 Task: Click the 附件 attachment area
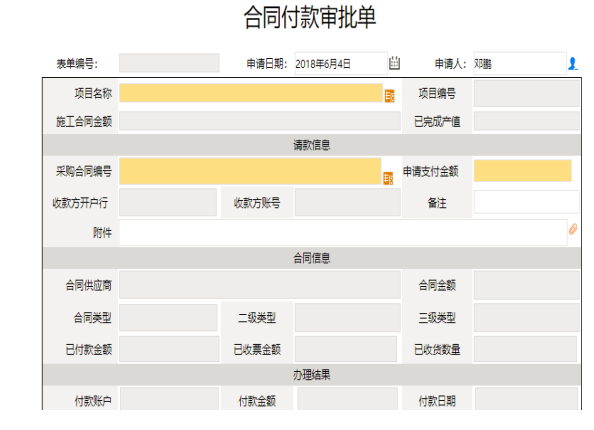click(343, 232)
